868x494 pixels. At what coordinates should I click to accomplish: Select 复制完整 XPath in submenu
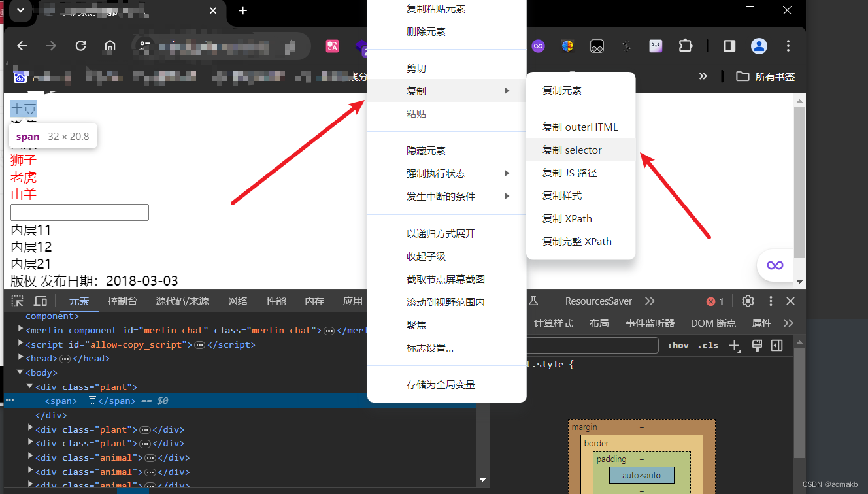point(581,241)
